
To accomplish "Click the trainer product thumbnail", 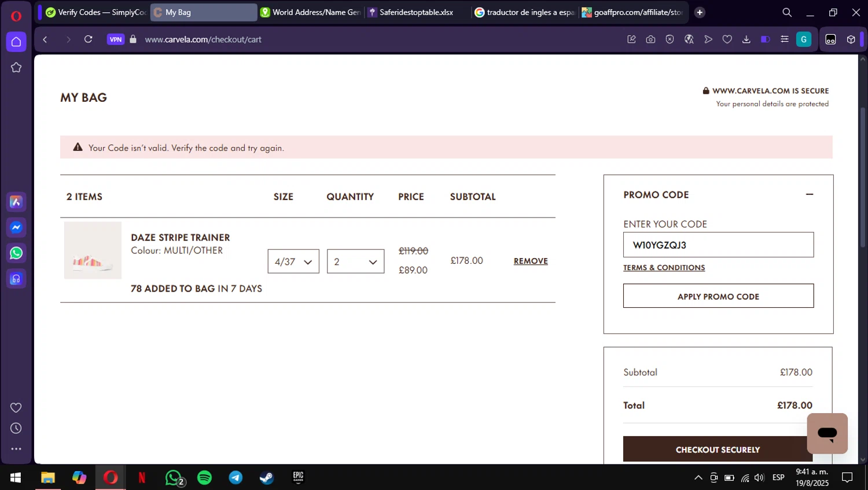I will 93,250.
